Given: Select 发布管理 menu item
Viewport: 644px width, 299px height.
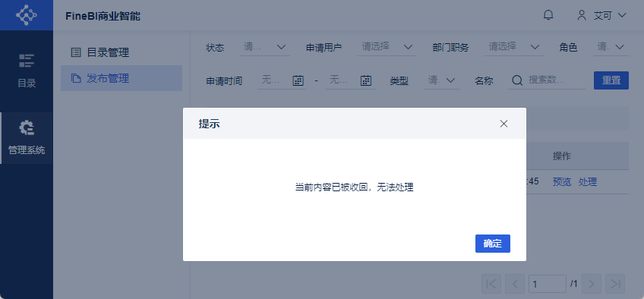Looking at the screenshot, I should tap(122, 78).
